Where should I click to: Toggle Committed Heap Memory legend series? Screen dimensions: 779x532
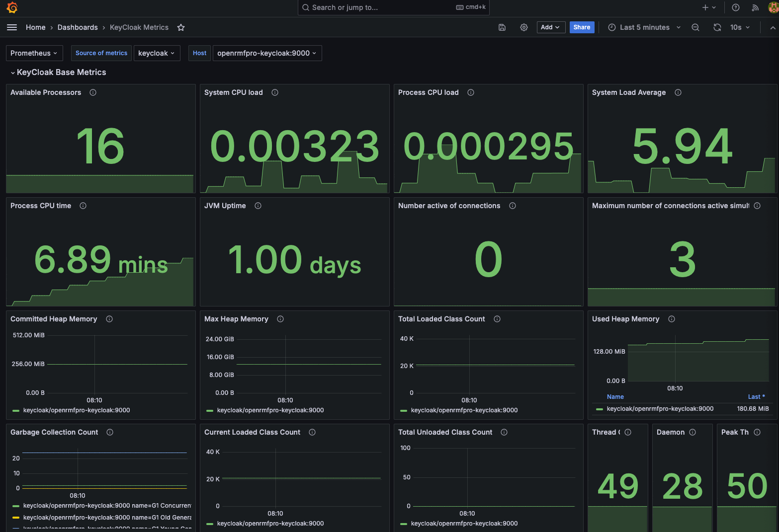pos(77,410)
